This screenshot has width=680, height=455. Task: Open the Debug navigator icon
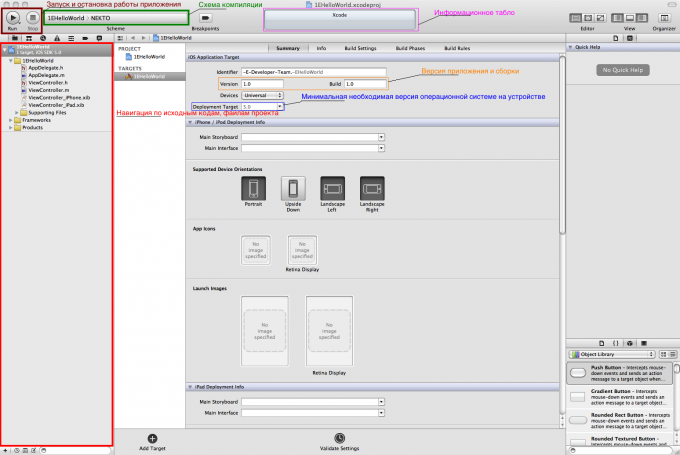[x=71, y=38]
